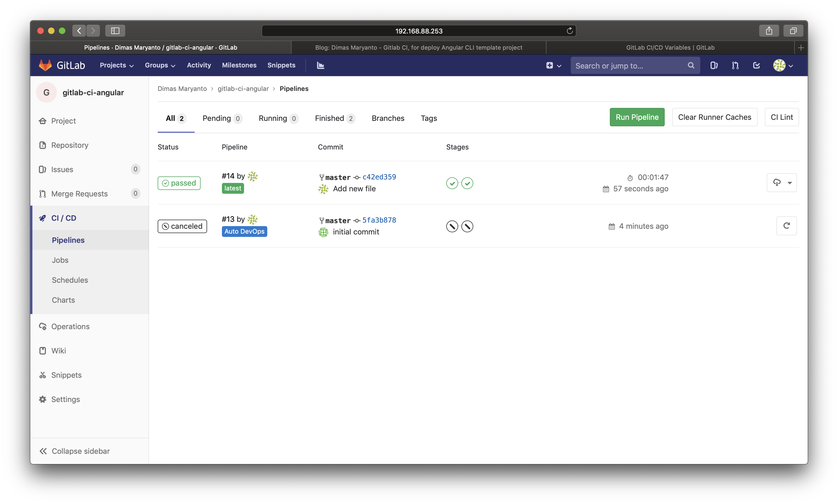
Task: Switch to the Running pipelines tab
Action: 278,118
